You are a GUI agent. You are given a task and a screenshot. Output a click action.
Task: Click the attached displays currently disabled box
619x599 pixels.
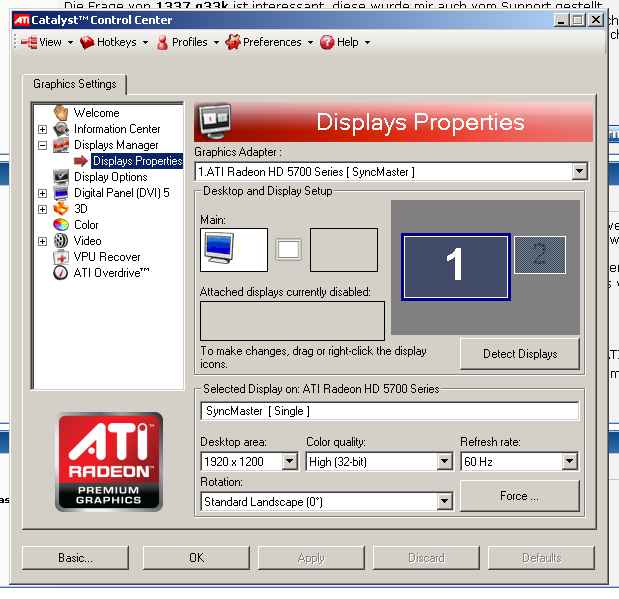[x=292, y=321]
